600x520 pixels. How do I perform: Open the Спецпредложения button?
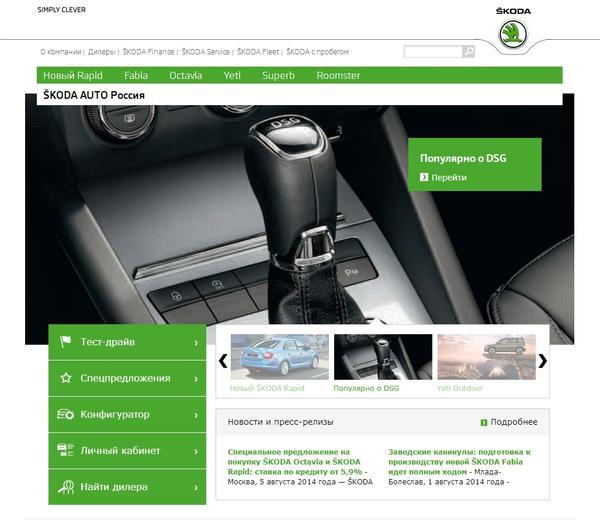127,378
